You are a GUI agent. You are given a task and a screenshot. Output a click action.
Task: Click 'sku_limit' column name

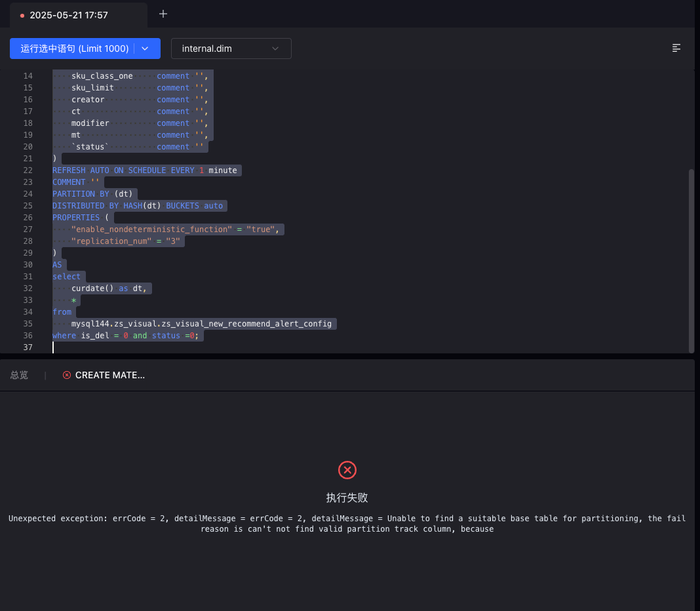point(92,88)
